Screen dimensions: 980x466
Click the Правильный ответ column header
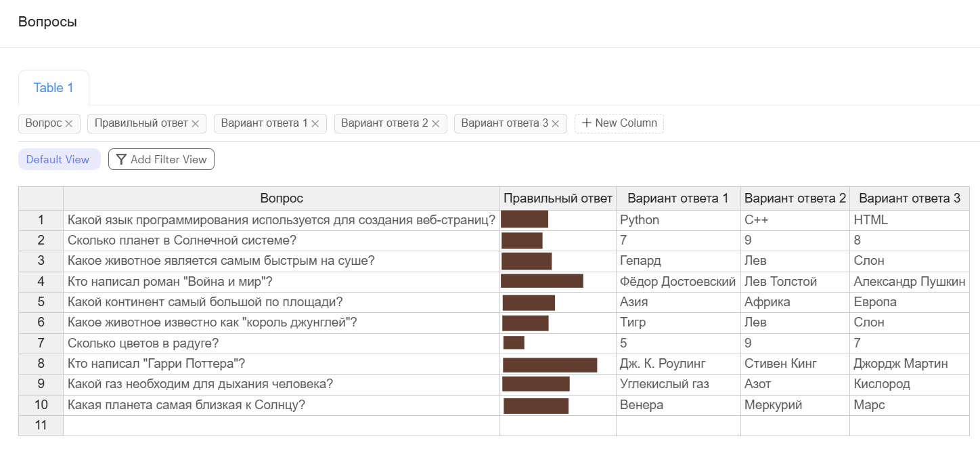pyautogui.click(x=558, y=198)
